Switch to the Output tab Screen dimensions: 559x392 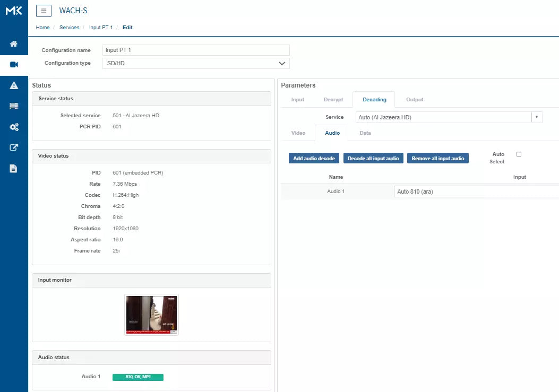[415, 99]
